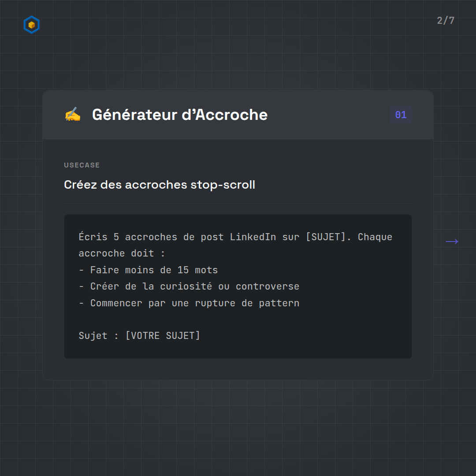Click the "accroche doit :" line
This screenshot has height=476, width=476.
pyautogui.click(x=121, y=253)
